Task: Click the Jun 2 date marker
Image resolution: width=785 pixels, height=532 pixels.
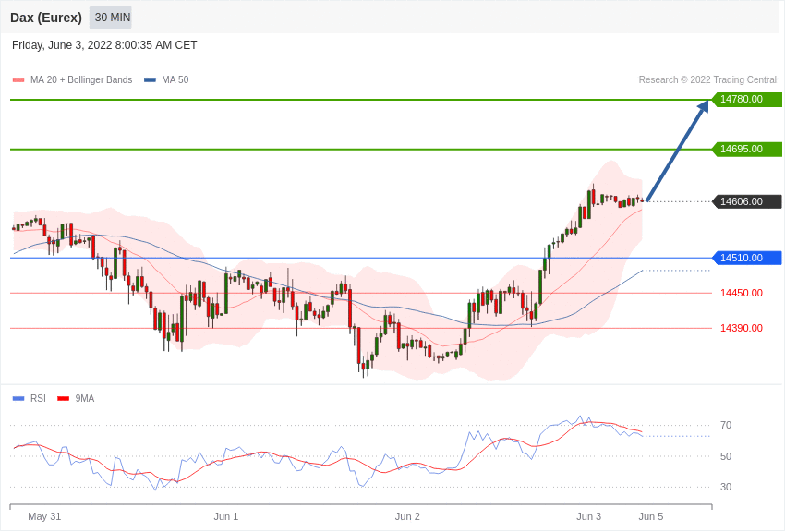Action: 407,516
